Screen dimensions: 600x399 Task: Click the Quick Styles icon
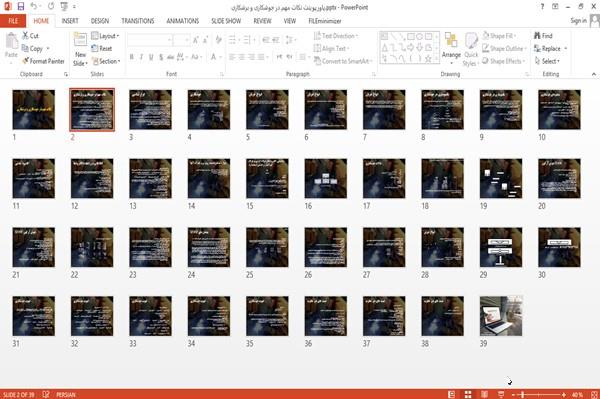pos(471,41)
